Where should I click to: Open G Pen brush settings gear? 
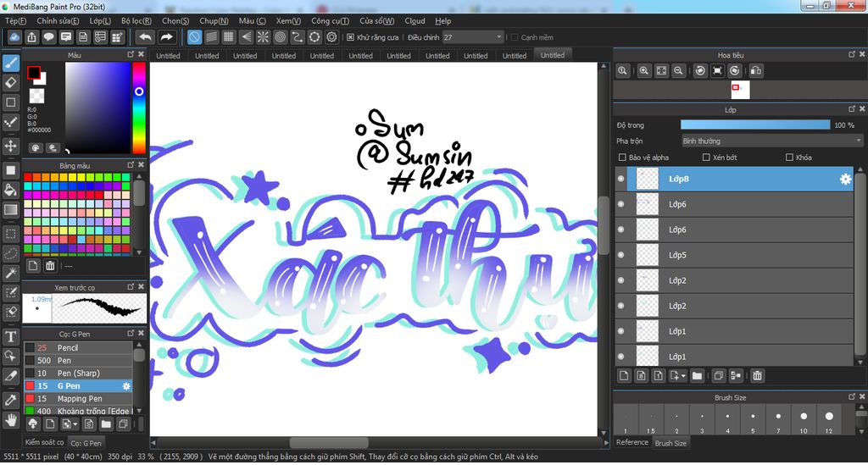click(x=126, y=386)
